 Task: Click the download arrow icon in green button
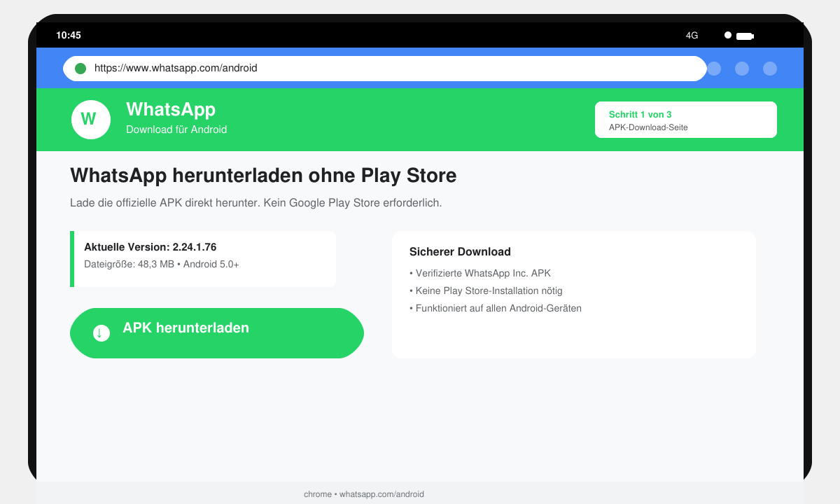pos(101,333)
